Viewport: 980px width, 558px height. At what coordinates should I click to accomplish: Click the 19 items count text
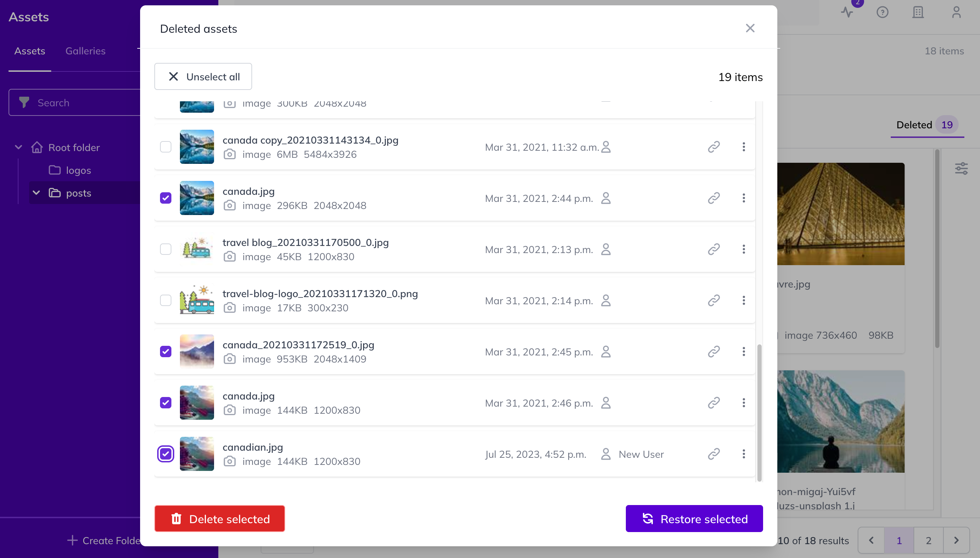(740, 77)
